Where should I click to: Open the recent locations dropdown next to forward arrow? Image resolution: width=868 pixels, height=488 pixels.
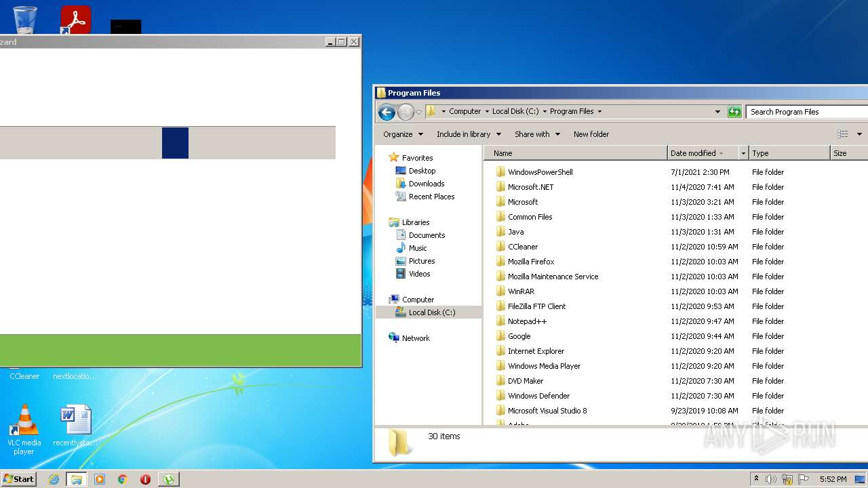[419, 113]
